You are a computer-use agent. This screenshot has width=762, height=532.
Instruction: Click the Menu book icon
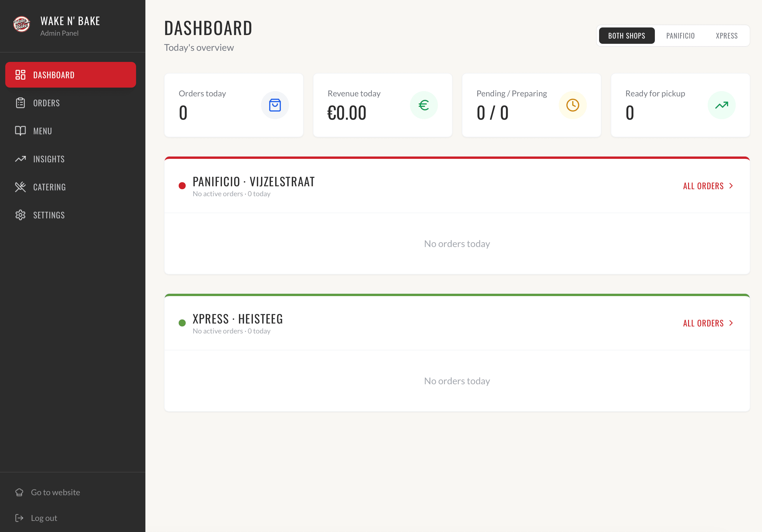coord(20,131)
